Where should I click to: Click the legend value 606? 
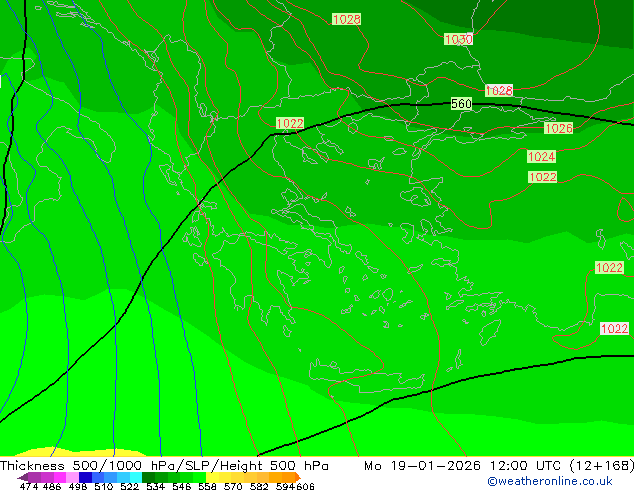(305, 486)
